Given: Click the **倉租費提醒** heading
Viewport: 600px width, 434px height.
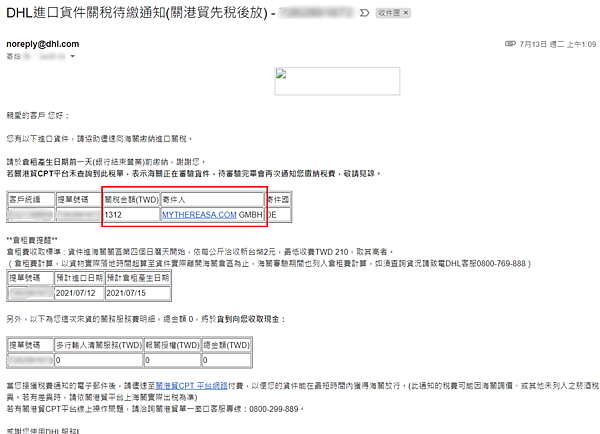Looking at the screenshot, I should 32,240.
